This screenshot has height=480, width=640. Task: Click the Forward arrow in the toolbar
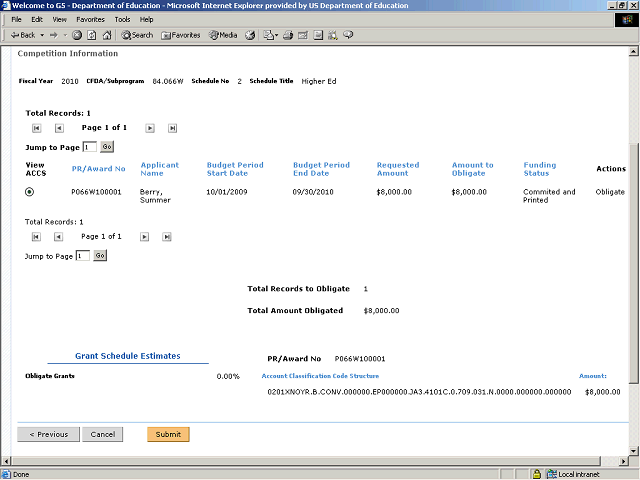pos(54,36)
